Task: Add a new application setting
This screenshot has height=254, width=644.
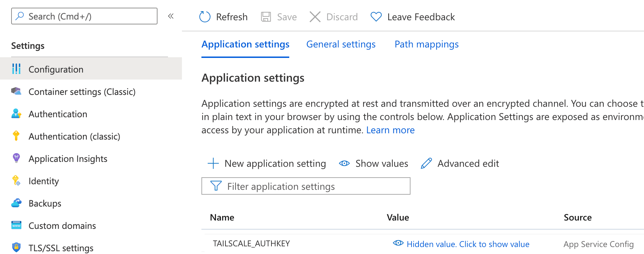Action: pos(266,163)
